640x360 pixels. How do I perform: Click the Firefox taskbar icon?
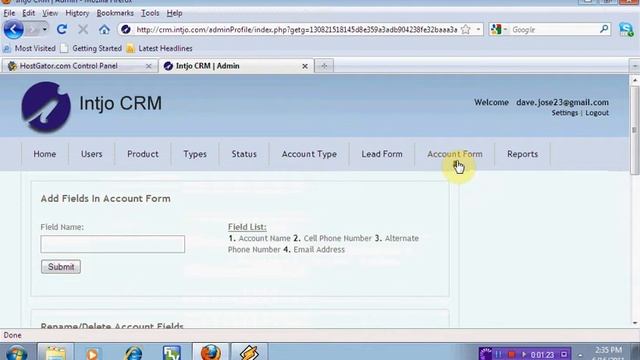click(211, 353)
